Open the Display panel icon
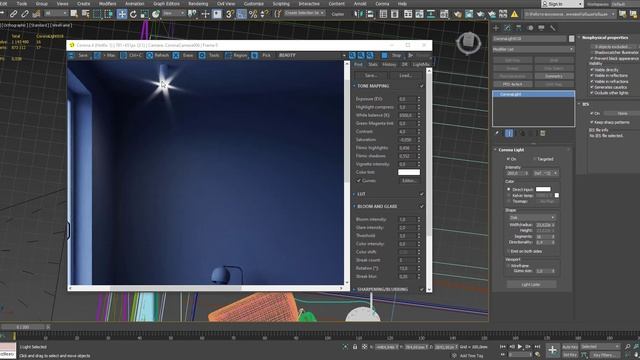This screenshot has height=360, width=640. (x=541, y=28)
